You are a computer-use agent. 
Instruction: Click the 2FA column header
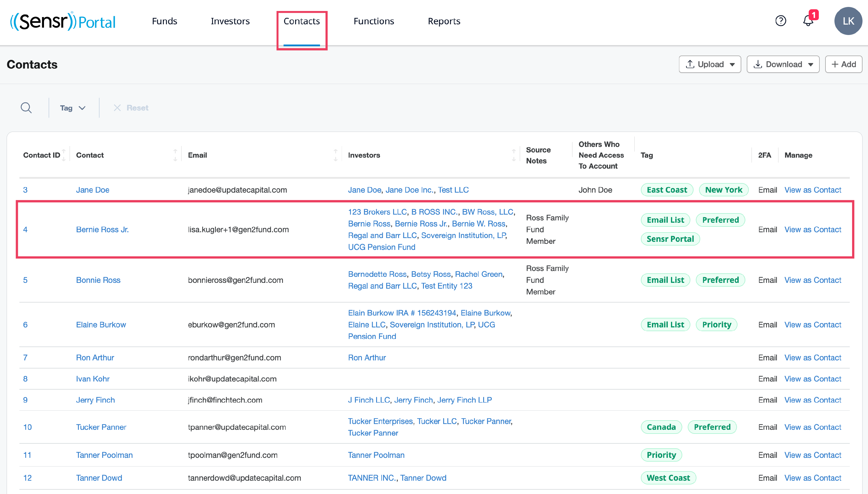764,155
